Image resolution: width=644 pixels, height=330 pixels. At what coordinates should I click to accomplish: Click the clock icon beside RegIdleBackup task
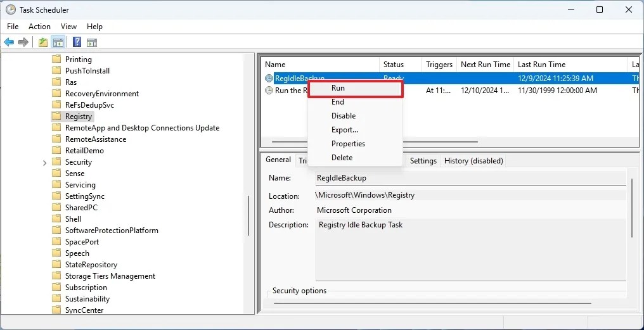[269, 78]
